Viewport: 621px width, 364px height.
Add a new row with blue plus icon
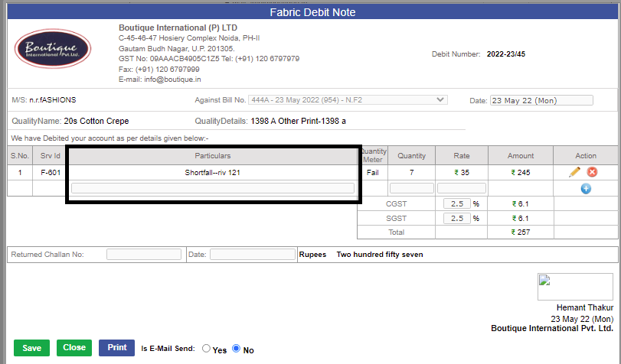click(x=586, y=189)
